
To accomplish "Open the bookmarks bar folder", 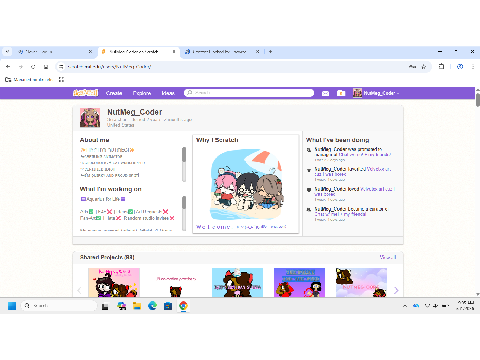I will tap(29, 79).
